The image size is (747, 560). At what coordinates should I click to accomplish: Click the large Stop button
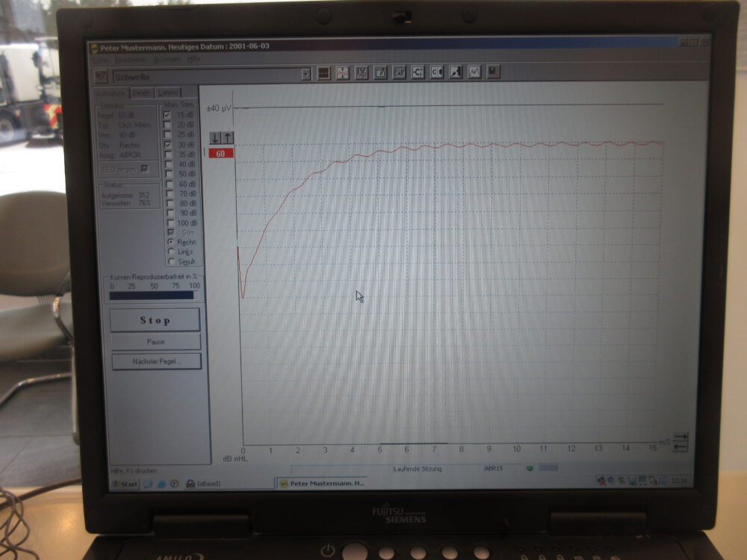(155, 320)
